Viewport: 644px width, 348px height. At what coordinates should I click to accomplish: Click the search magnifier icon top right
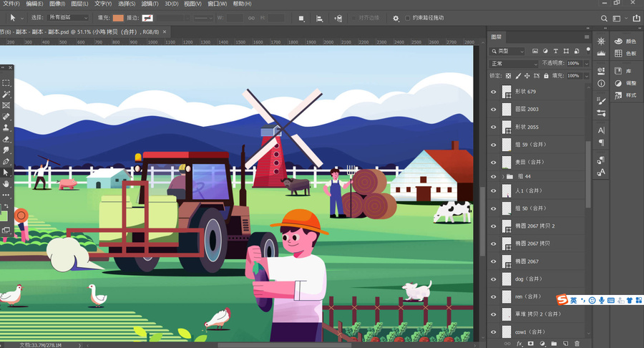[x=604, y=18]
